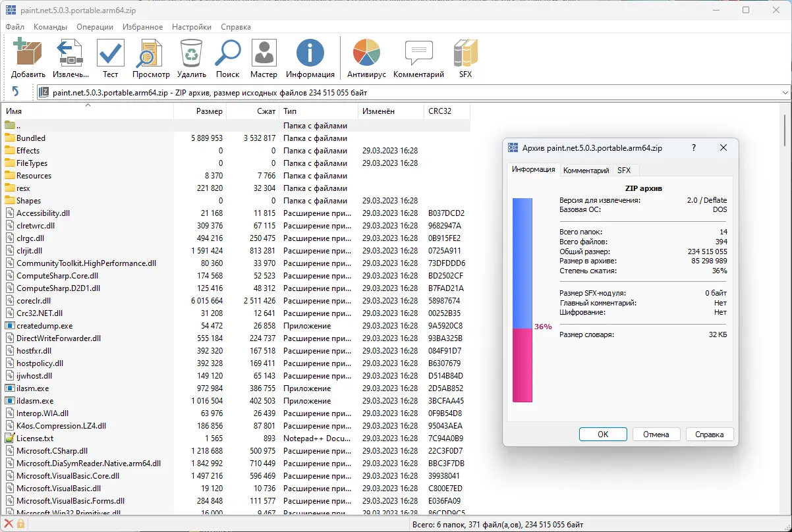Select Interop.WIA.dll in the list

pyautogui.click(x=237, y=413)
